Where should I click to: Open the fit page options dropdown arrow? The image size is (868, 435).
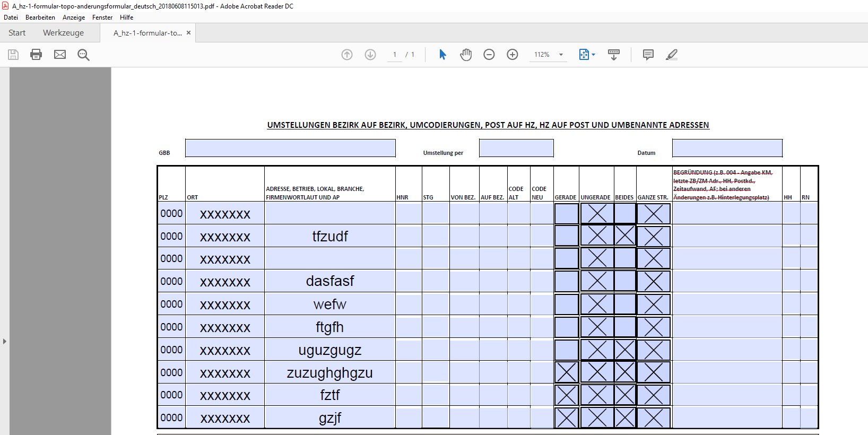(593, 55)
